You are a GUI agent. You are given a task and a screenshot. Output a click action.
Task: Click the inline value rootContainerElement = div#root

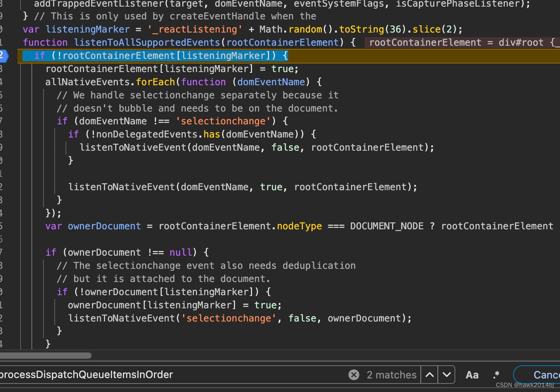462,43
